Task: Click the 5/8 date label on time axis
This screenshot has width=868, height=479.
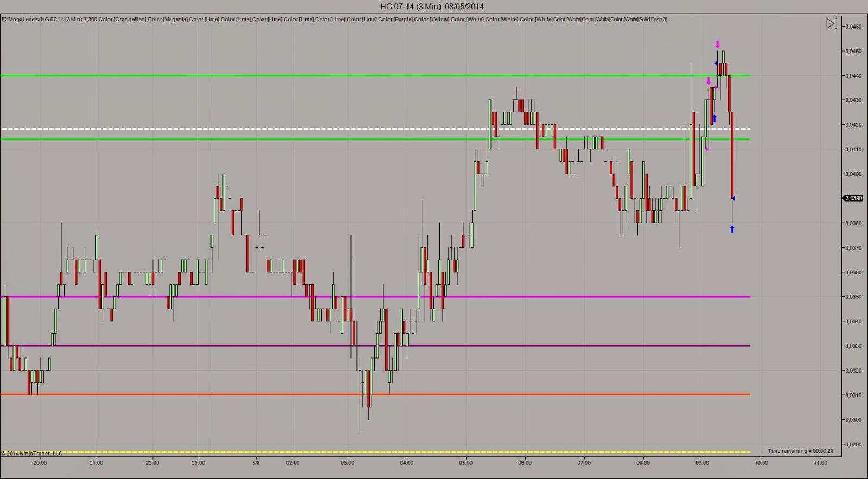Action: pos(256,463)
